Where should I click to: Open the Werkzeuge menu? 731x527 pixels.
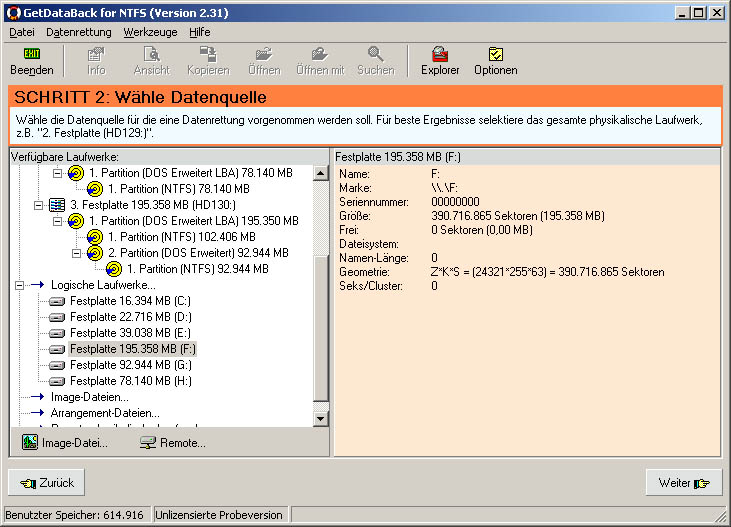150,32
